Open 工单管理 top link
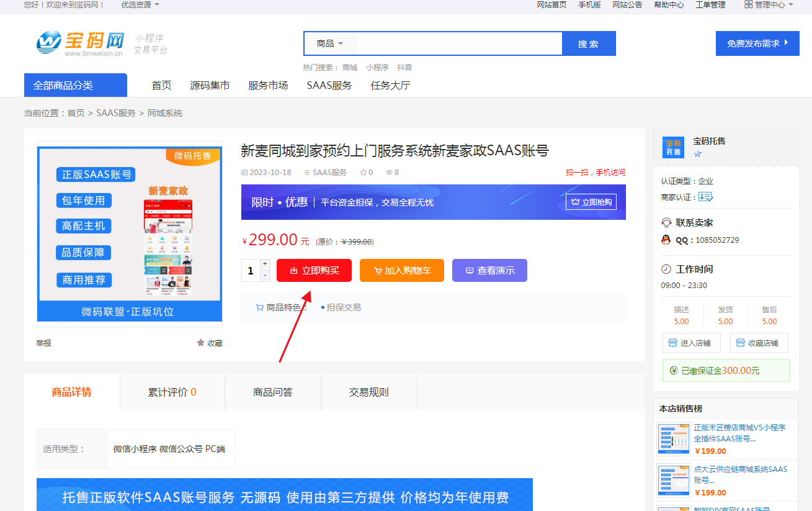This screenshot has height=511, width=812. 710,4
